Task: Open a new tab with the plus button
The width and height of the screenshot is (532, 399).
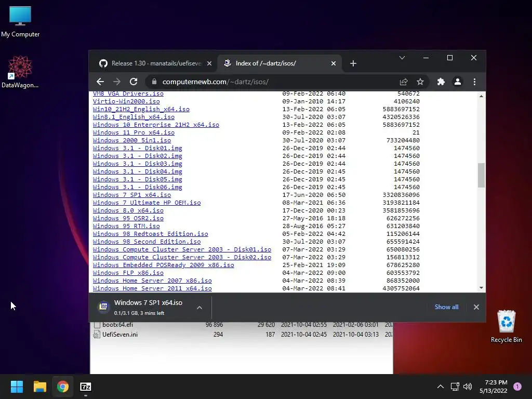Action: [x=353, y=63]
